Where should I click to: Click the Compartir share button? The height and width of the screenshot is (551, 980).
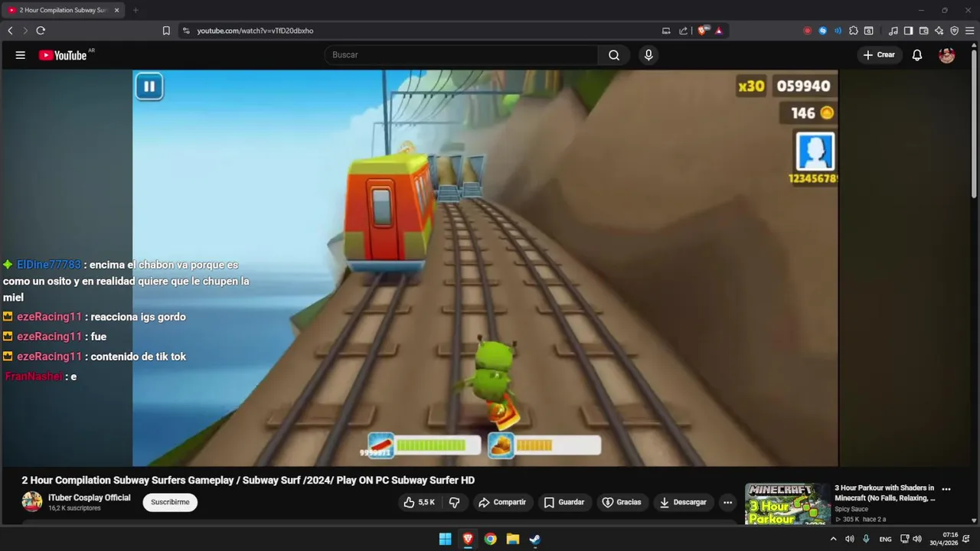pos(502,502)
